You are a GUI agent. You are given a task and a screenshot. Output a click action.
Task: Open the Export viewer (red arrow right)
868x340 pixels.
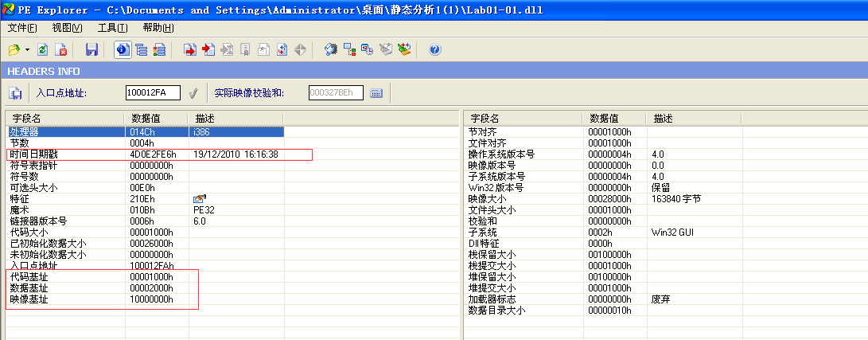[x=190, y=50]
